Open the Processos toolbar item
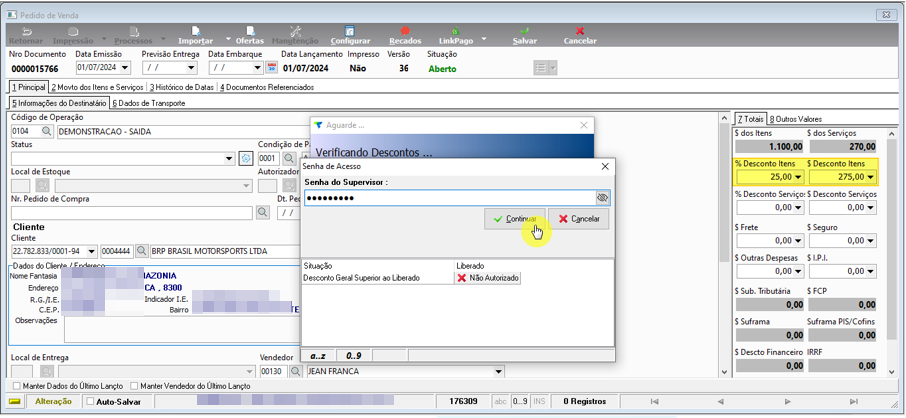 tap(133, 36)
